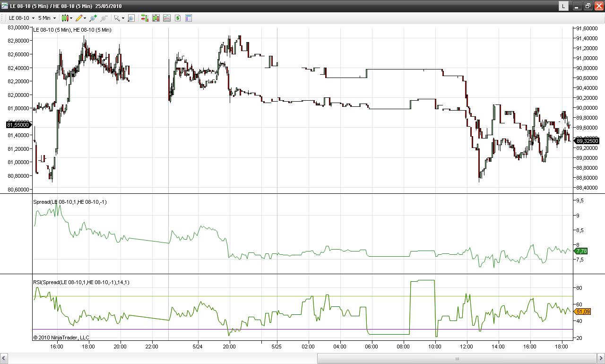Viewport: 605px width, 364px height.
Task: Open the 5 Min interval selector
Action: 47,18
